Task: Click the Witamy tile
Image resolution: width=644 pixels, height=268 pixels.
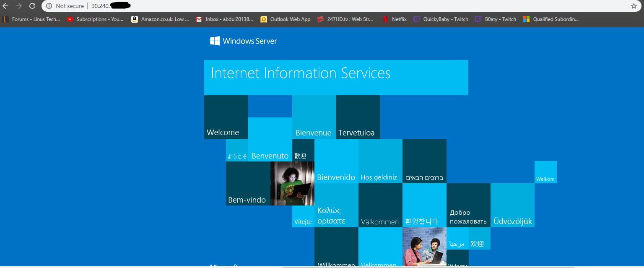Action: click(x=457, y=259)
